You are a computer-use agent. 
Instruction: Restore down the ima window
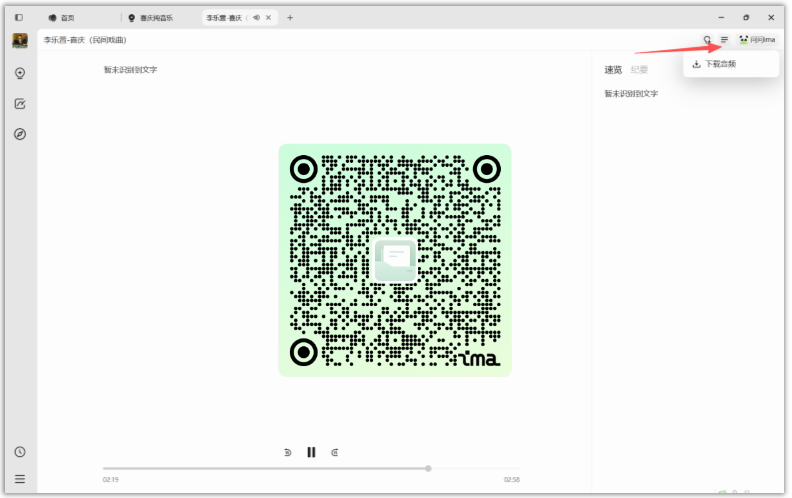coord(746,18)
